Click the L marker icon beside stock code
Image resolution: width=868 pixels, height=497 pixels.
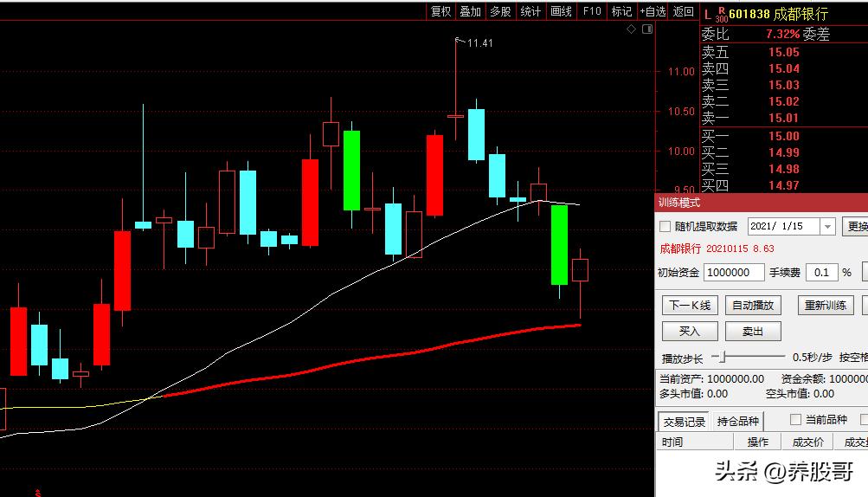click(707, 14)
